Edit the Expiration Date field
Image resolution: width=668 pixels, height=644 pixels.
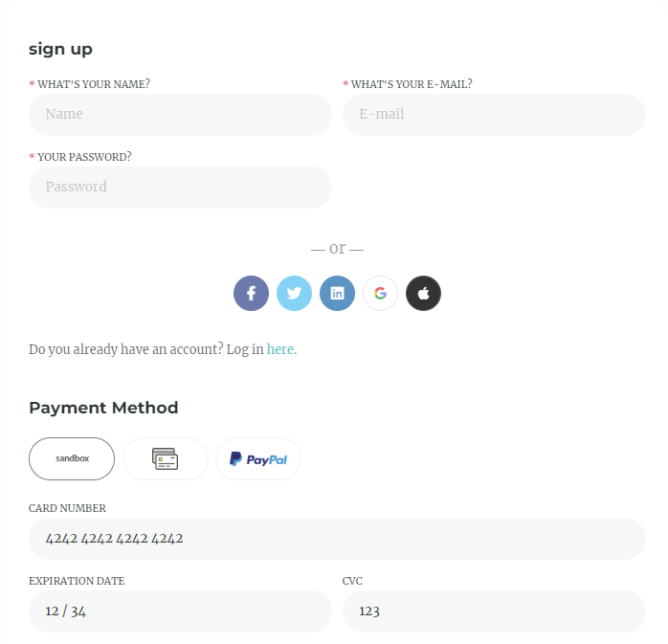pyautogui.click(x=180, y=611)
